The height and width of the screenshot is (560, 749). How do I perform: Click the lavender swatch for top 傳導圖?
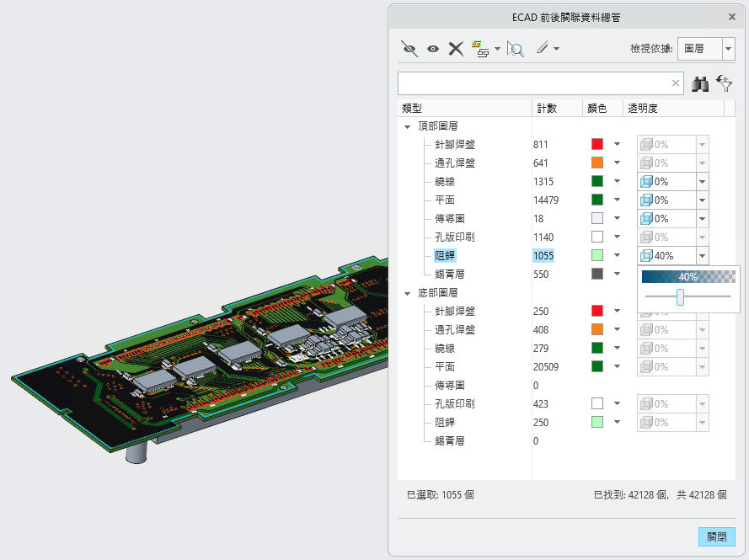597,218
